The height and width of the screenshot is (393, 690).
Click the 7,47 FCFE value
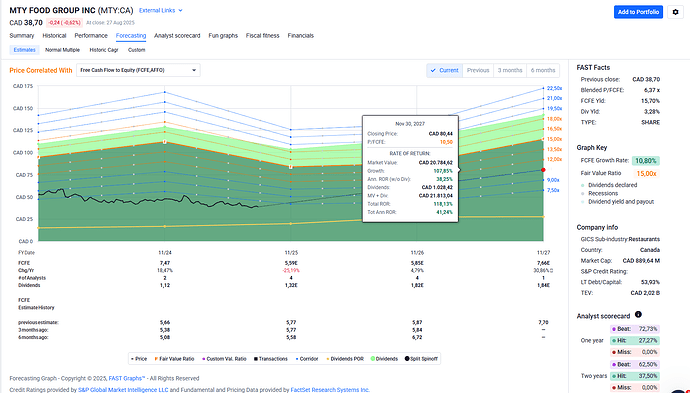pyautogui.click(x=165, y=263)
